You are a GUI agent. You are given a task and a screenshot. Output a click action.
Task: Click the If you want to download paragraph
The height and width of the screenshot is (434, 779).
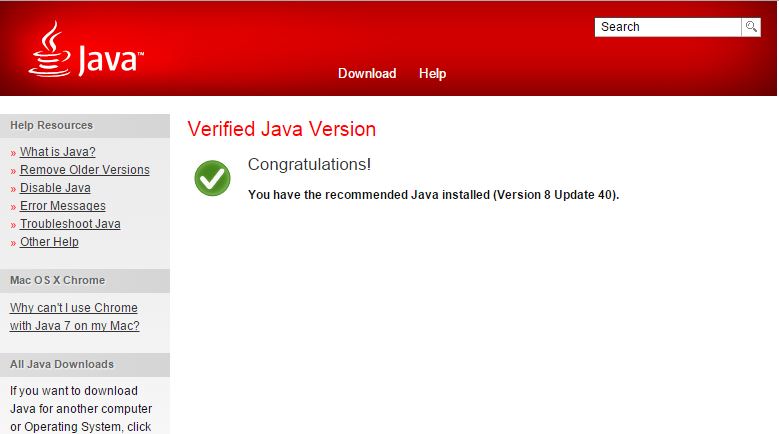click(81, 409)
